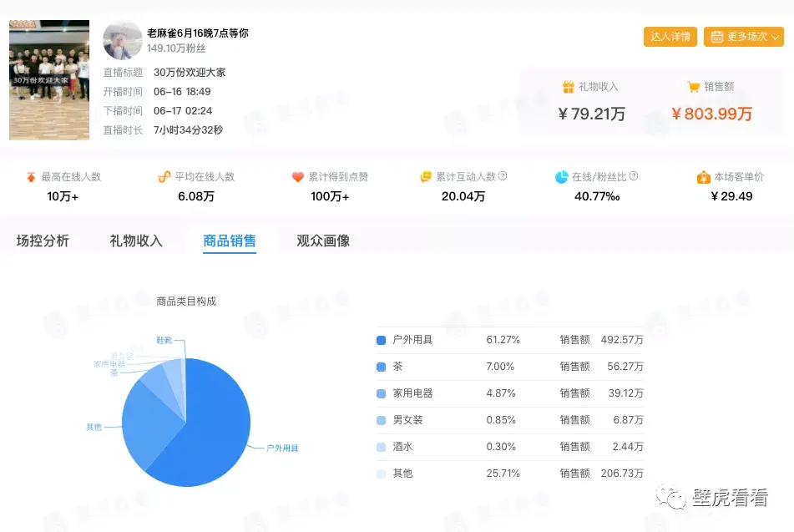Click the help icon after 在线/粉丝比

point(634,176)
